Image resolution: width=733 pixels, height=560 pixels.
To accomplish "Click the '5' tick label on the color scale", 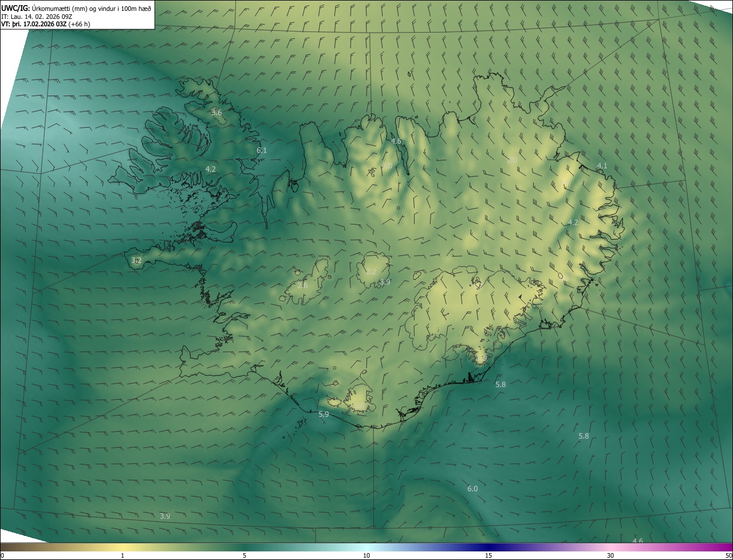I will [245, 555].
